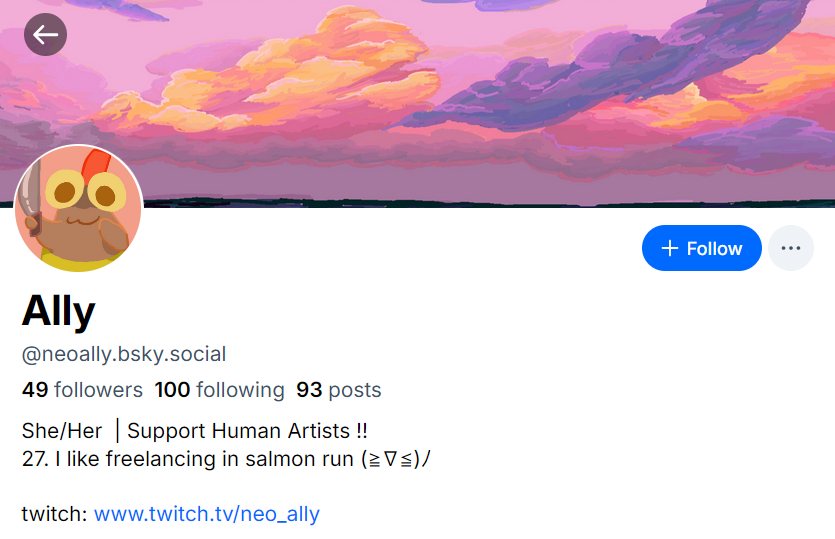Screen dimensions: 835x539
Task: Click the display name Ally
Action: click(59, 312)
